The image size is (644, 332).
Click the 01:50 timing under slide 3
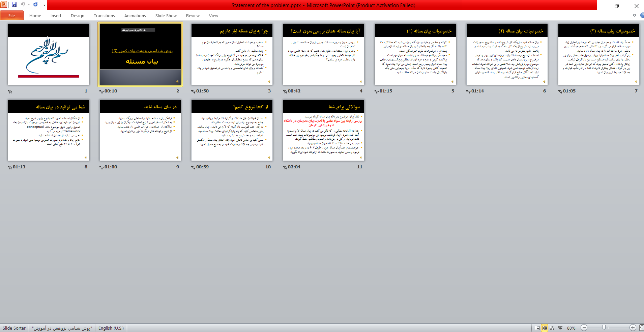click(x=202, y=91)
